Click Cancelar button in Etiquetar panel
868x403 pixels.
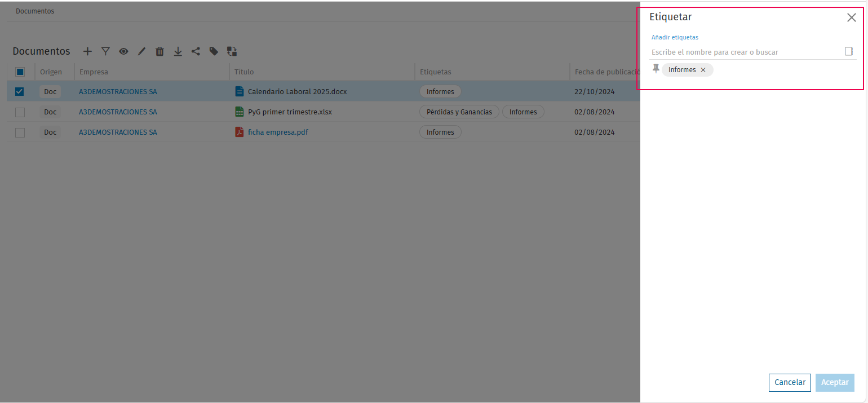(x=790, y=382)
